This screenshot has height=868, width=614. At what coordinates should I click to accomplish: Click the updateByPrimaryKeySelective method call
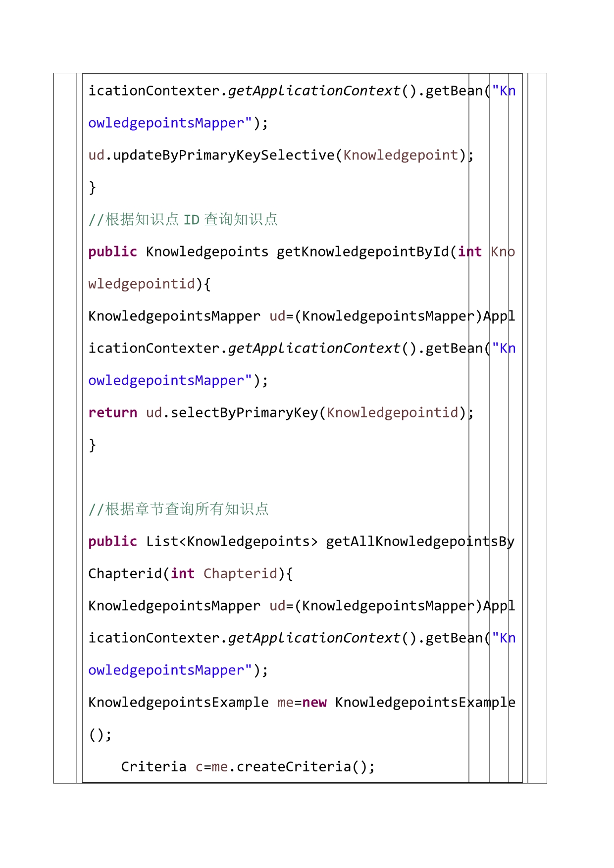point(224,155)
